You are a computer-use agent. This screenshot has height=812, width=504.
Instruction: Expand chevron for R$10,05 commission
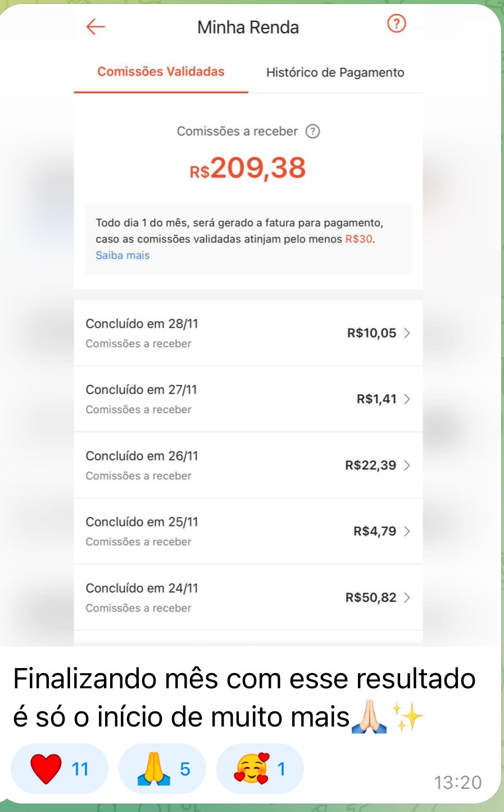point(407,333)
